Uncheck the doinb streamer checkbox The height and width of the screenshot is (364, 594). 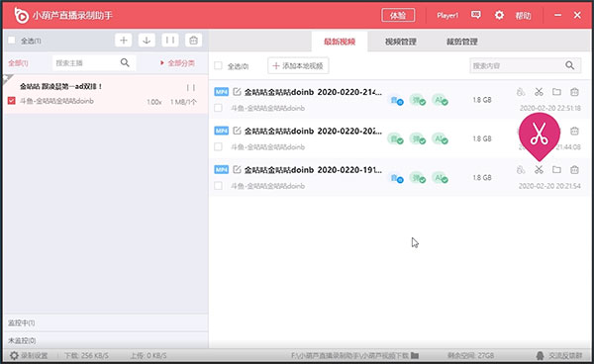(x=11, y=101)
